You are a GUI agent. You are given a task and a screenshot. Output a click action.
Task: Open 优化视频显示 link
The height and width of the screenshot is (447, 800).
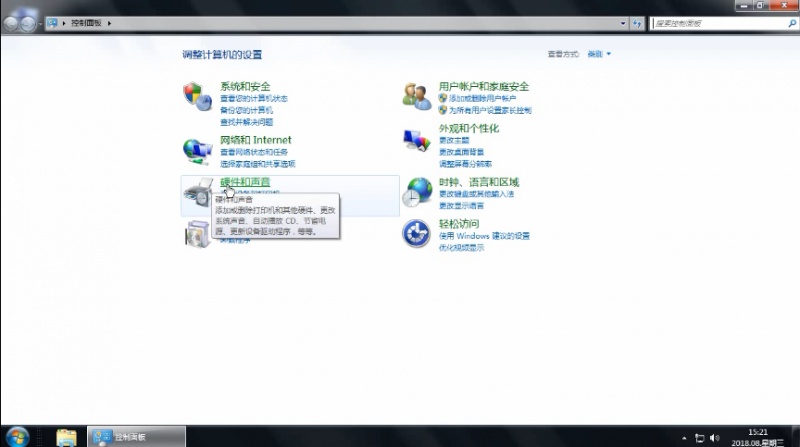pos(461,247)
